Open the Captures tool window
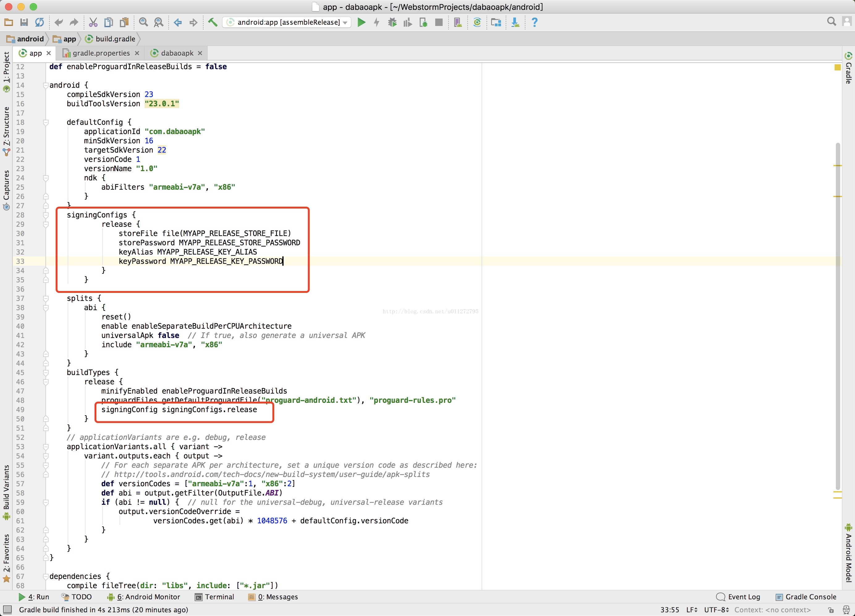The height and width of the screenshot is (616, 855). pyautogui.click(x=6, y=190)
